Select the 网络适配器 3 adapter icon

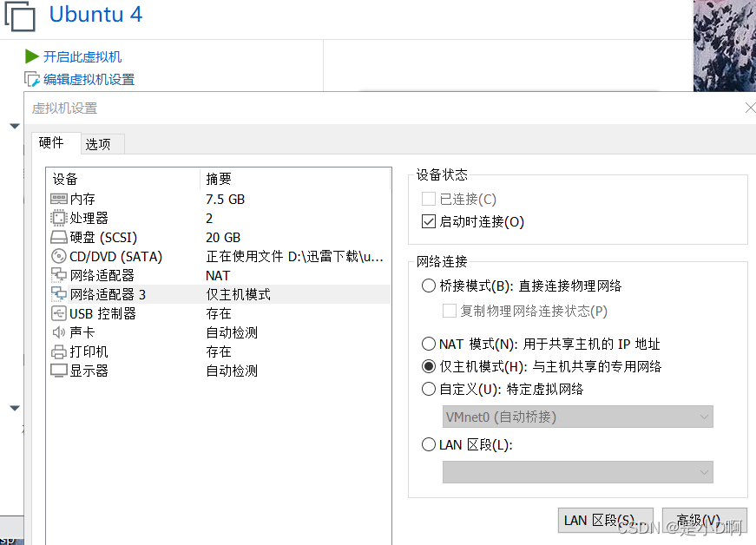pyautogui.click(x=59, y=294)
